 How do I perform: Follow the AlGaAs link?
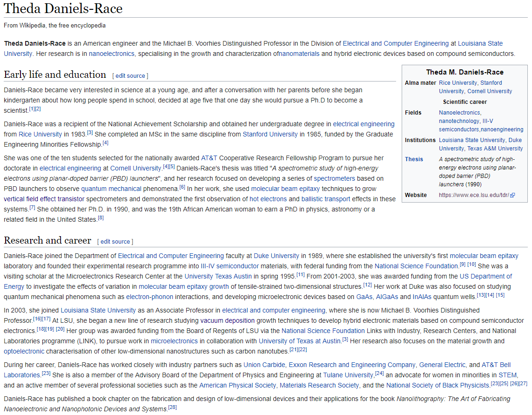coord(387,297)
